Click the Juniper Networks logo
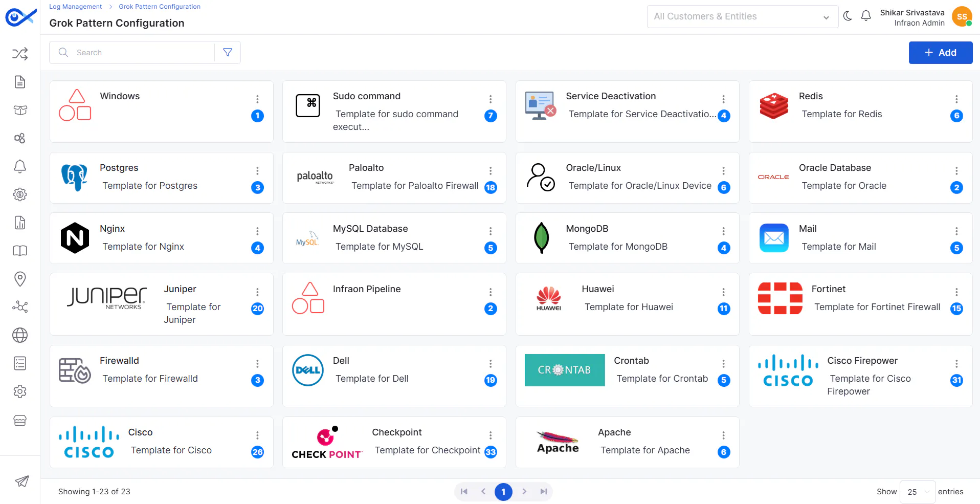This screenshot has width=980, height=504. (x=107, y=298)
